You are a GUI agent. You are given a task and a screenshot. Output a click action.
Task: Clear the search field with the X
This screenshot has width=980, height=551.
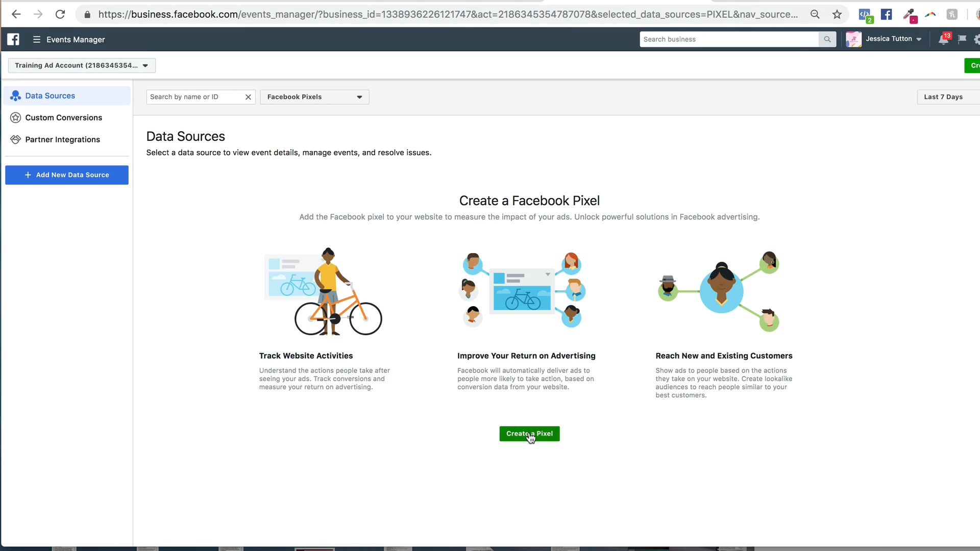[248, 97]
